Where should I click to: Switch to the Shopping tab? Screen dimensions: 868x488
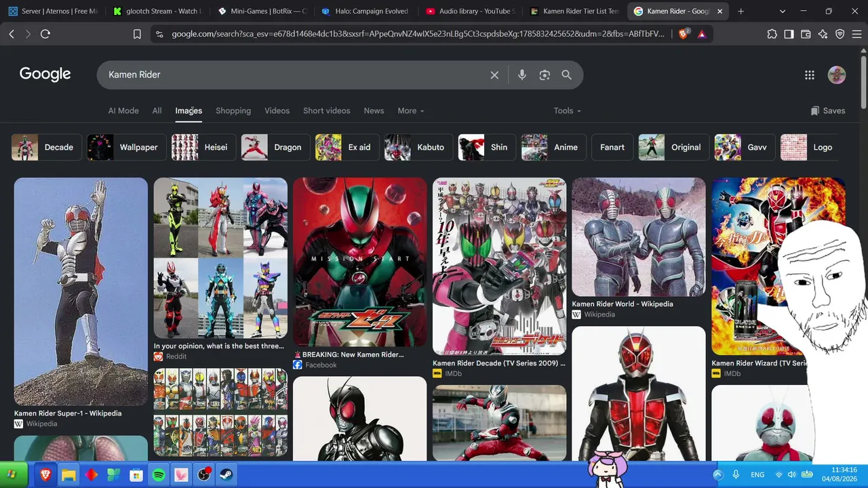[x=233, y=111]
